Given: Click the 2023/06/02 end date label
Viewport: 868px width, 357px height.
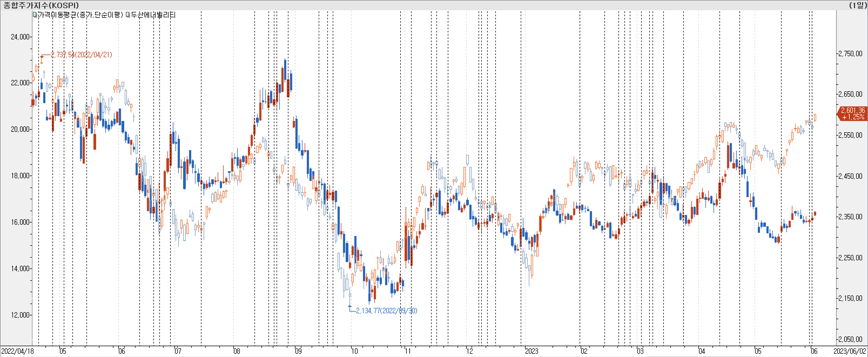Looking at the screenshot, I should [x=850, y=351].
